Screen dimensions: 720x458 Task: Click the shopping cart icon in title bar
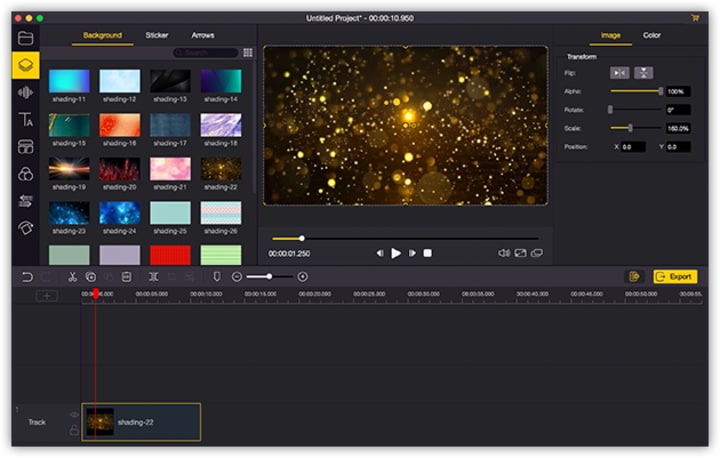pyautogui.click(x=695, y=18)
